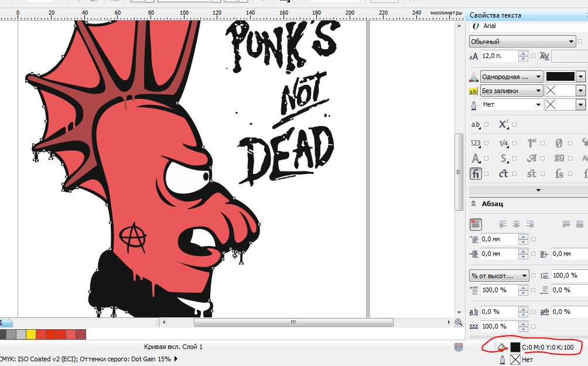The height and width of the screenshot is (366, 588).
Task: Select the discretionary ligatures (ct) icon
Action: click(x=504, y=173)
